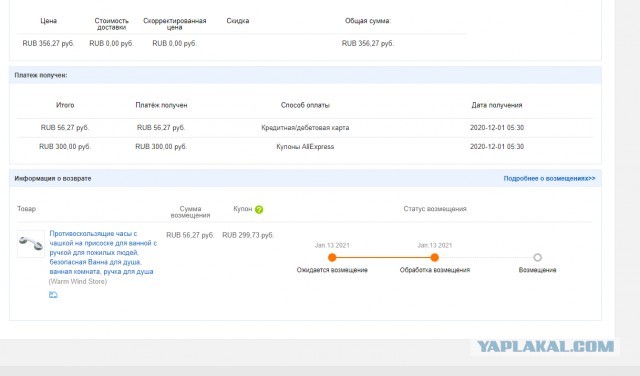Image resolution: width=640 pixels, height=376 pixels.
Task: Click 'RUB 300,00 руб.' in the Итого column
Action: [65, 147]
